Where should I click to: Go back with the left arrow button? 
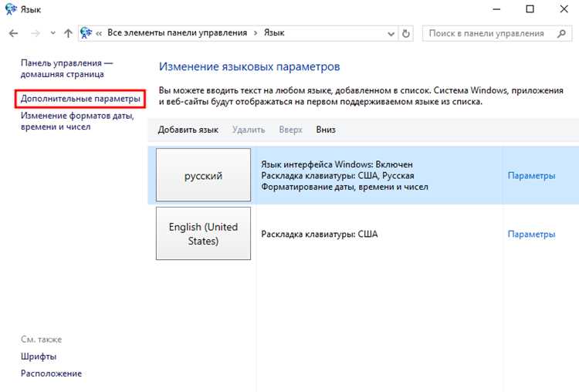14,34
